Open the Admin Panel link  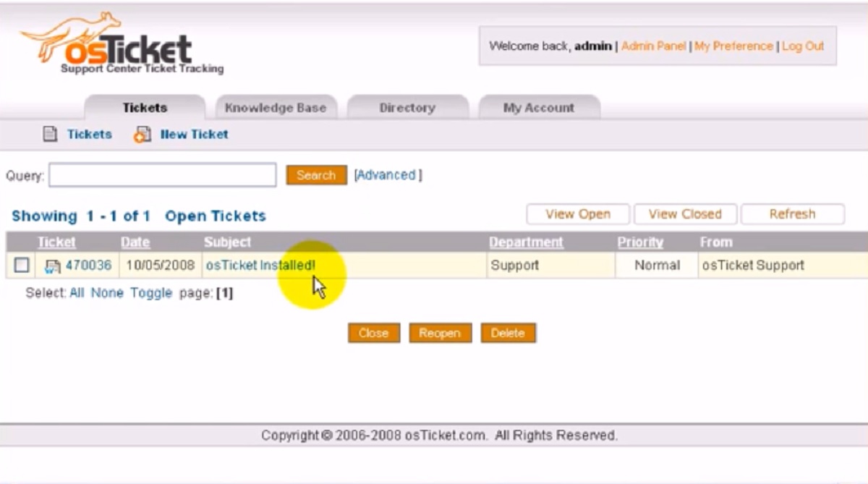click(x=653, y=46)
